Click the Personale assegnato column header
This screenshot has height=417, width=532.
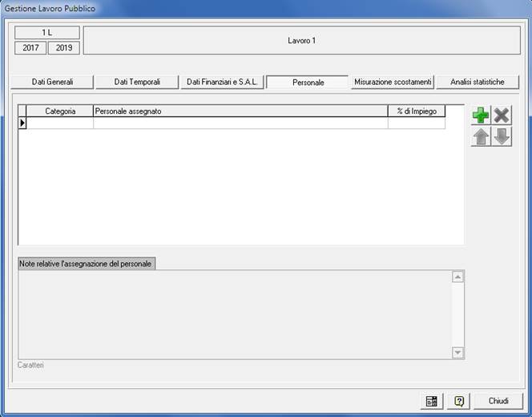240,111
